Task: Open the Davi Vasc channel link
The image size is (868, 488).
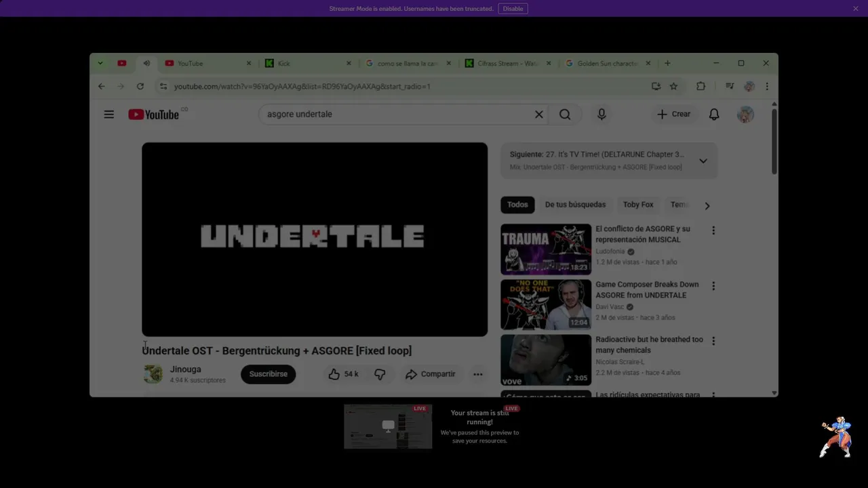Action: [x=610, y=307]
